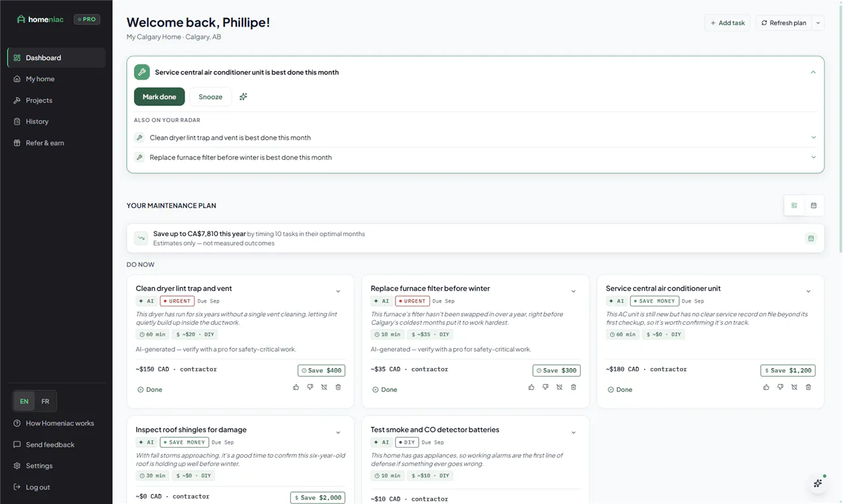The height and width of the screenshot is (504, 843).
Task: Mark Clean dryer lint trap card as Done
Action: coord(150,390)
